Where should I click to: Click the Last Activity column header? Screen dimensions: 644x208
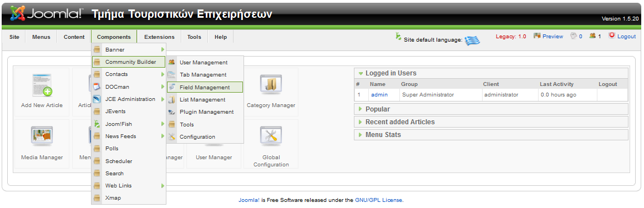tap(556, 84)
